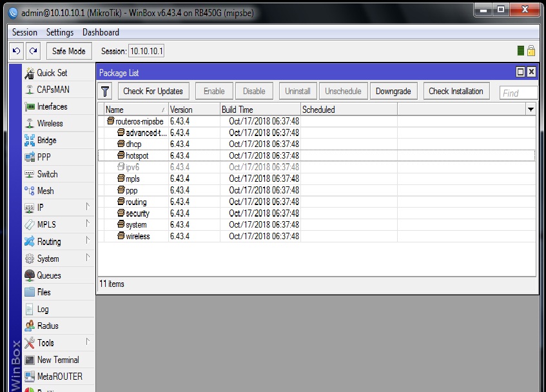The width and height of the screenshot is (546, 392).
Task: Open the Dashboard menu
Action: tap(101, 32)
